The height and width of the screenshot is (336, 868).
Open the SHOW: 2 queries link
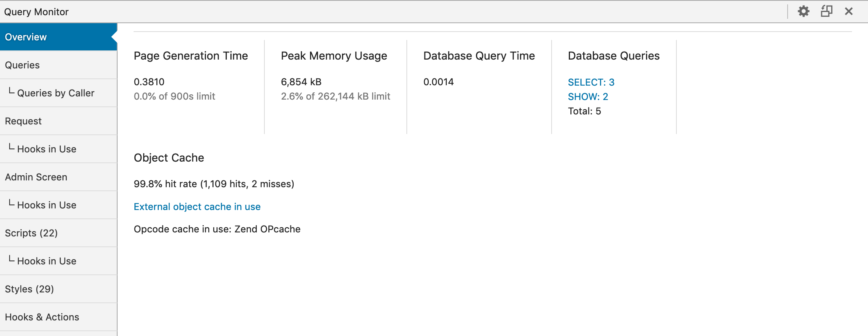[588, 96]
